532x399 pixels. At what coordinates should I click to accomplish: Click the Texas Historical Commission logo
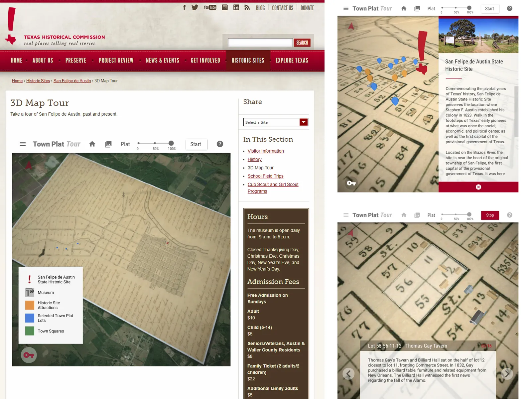tap(56, 26)
